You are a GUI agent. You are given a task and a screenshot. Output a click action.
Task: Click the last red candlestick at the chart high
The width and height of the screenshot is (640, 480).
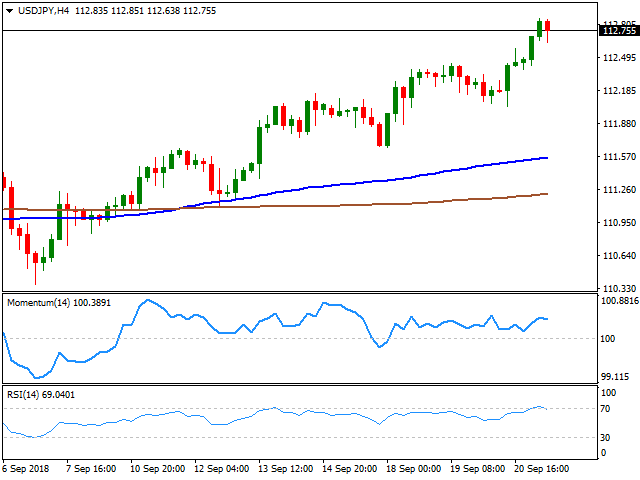(547, 26)
